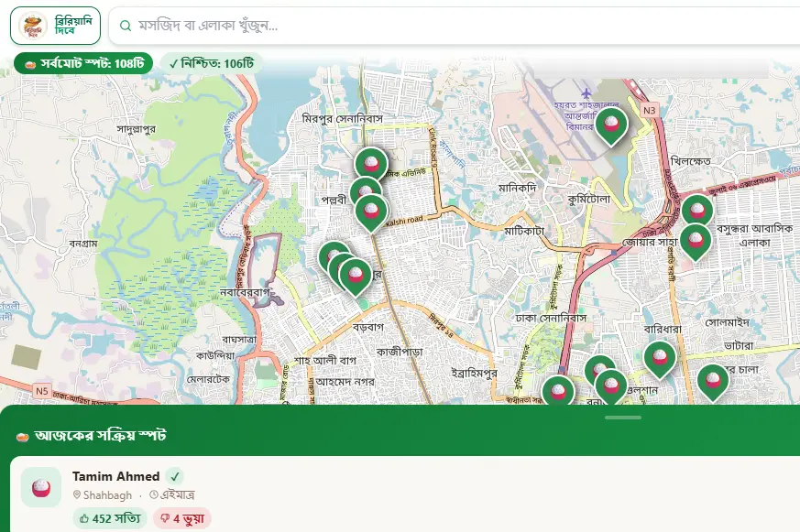
Task: Select the সর্বমোট স্পট 108টি chip
Action: [x=83, y=63]
